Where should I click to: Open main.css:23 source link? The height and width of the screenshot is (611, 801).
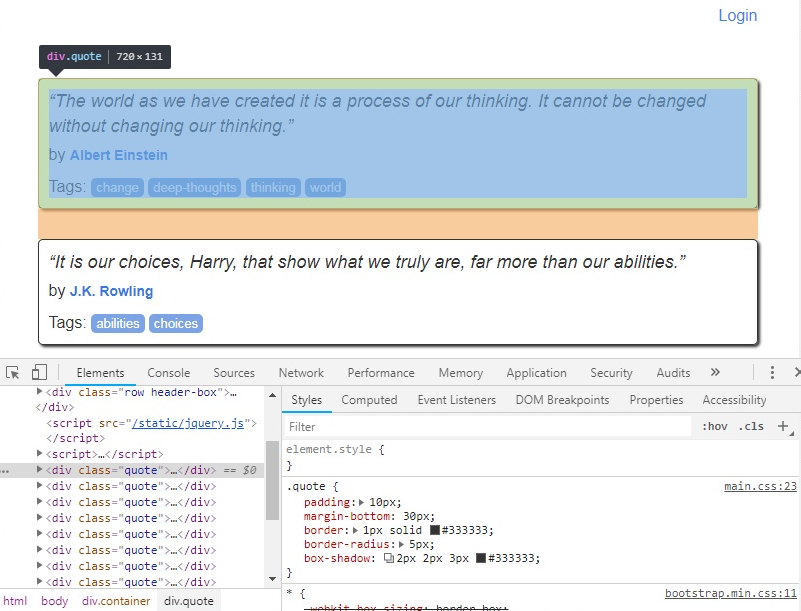(760, 486)
